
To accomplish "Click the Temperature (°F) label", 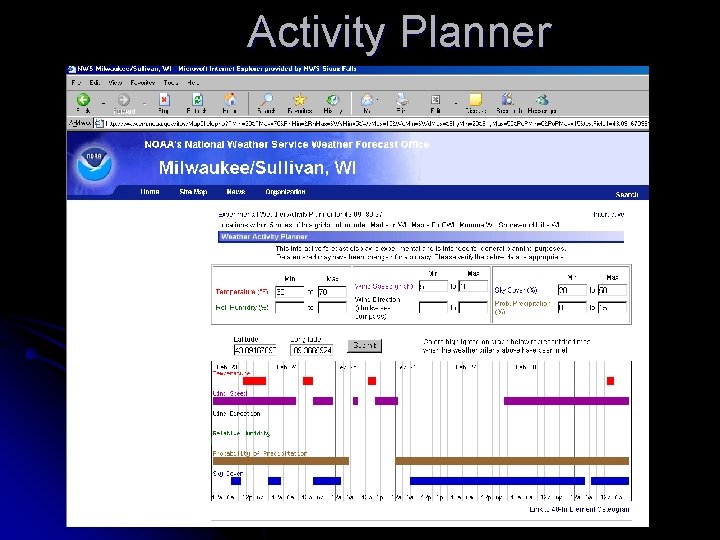I will pyautogui.click(x=242, y=292).
